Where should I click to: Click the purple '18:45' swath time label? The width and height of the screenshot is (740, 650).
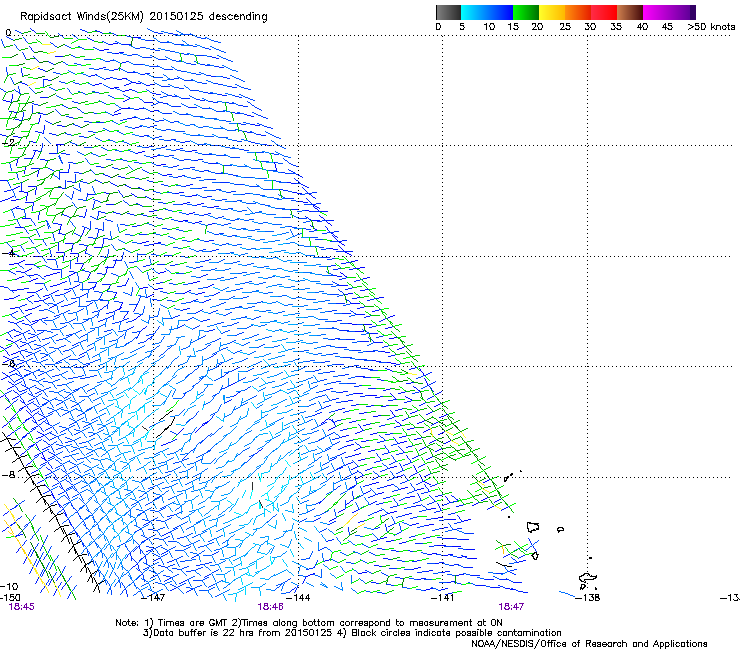pyautogui.click(x=21, y=607)
